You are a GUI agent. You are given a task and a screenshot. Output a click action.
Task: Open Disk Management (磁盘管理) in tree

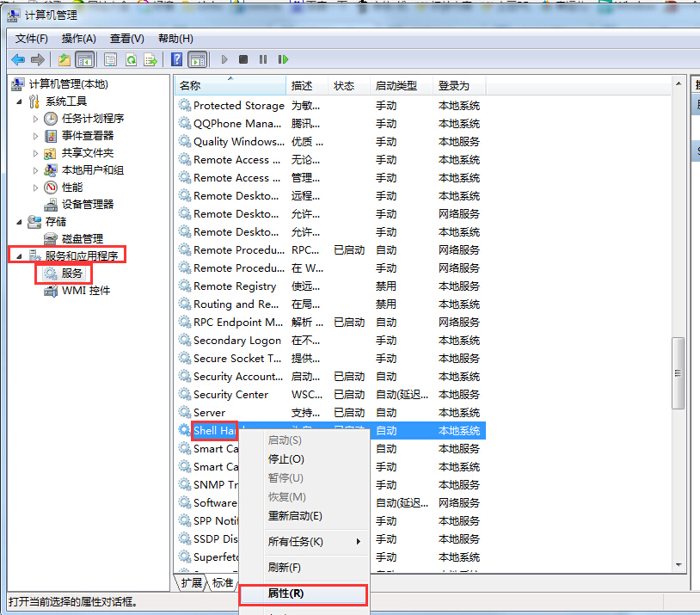pyautogui.click(x=83, y=239)
